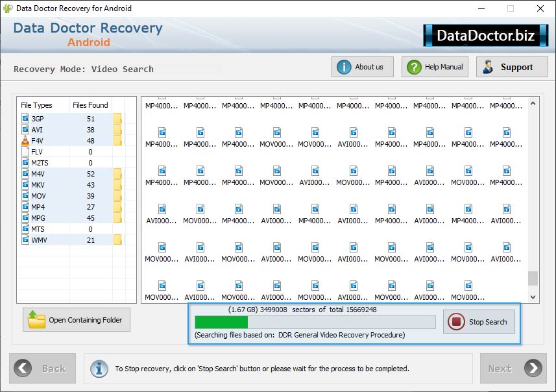Screen dimensions: 556x392
Task: Click the count 51 for 3GP
Action: pos(91,119)
